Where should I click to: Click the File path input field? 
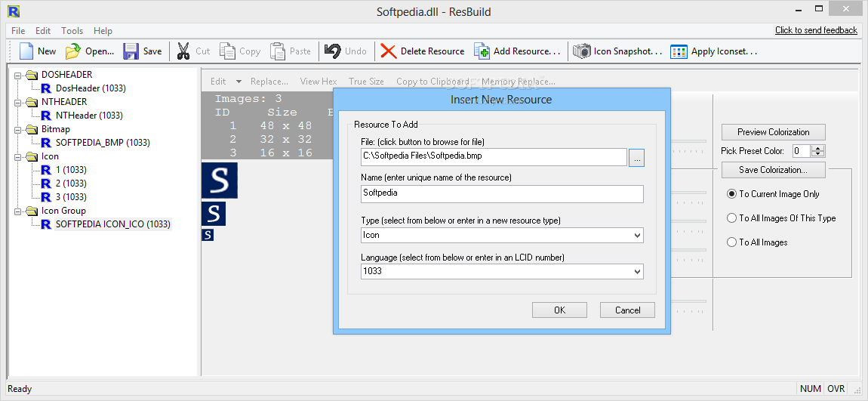[494, 156]
